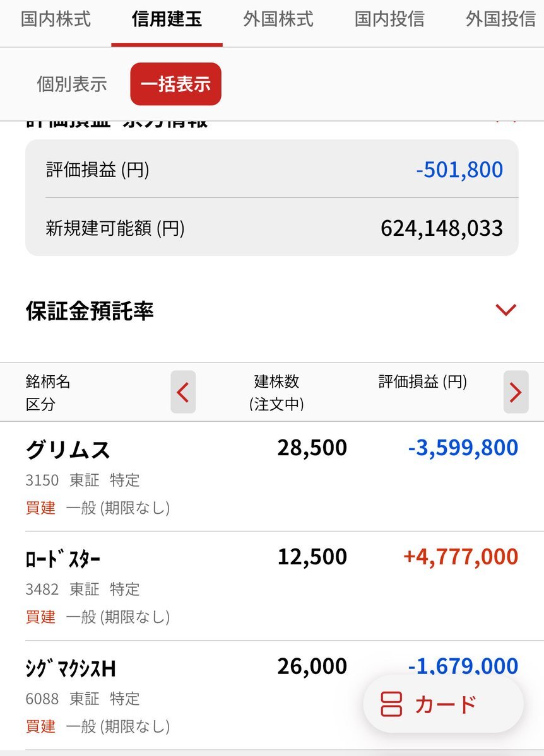Tap the 評価損益 (円) column header
This screenshot has height=756, width=544.
pyautogui.click(x=422, y=382)
